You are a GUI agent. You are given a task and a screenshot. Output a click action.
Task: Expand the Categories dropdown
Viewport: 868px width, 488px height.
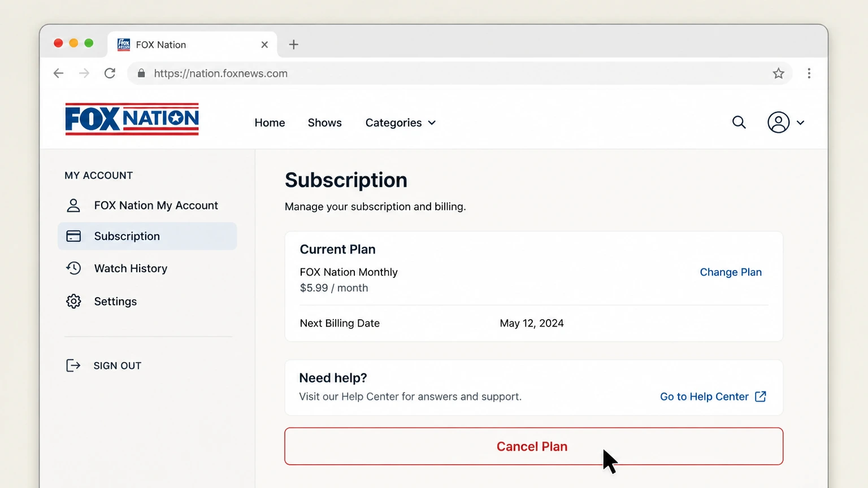click(x=400, y=123)
